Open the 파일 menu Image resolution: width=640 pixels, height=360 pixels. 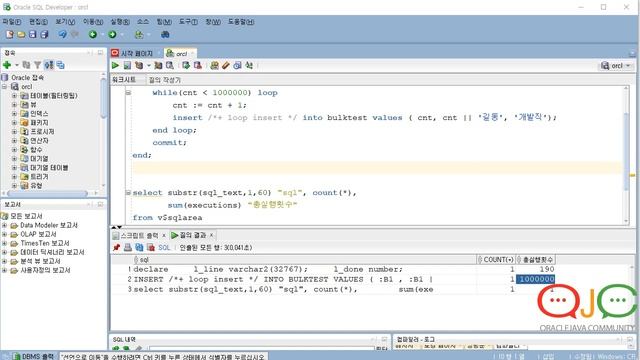point(12,22)
